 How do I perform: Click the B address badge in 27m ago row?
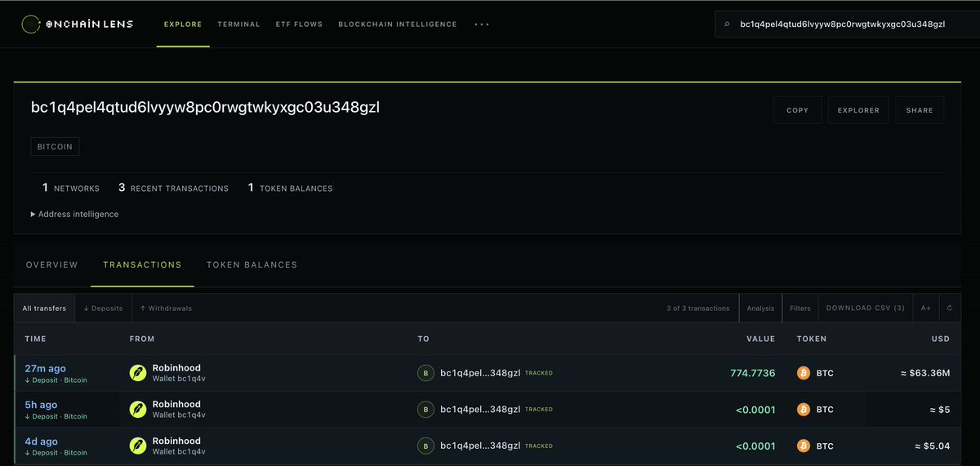click(x=425, y=373)
